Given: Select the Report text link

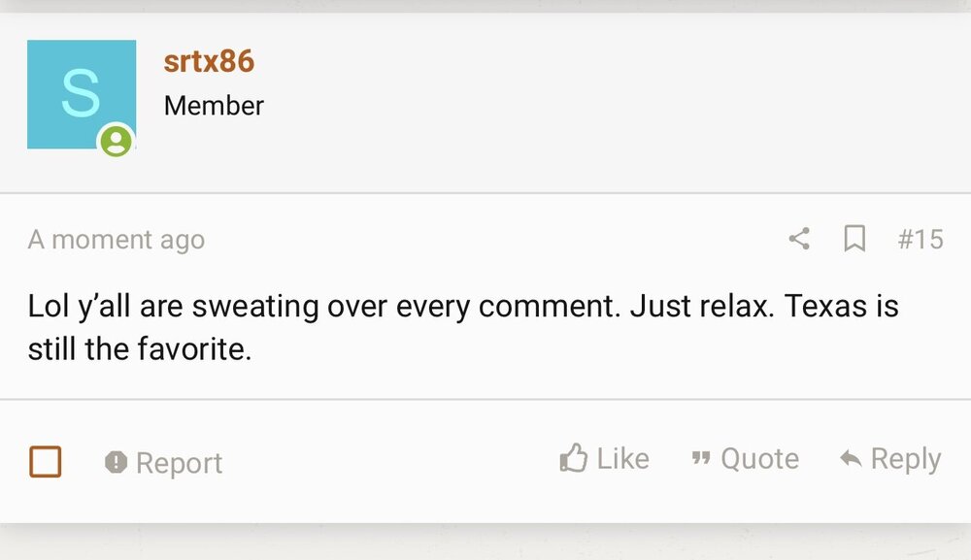Looking at the screenshot, I should pos(179,463).
